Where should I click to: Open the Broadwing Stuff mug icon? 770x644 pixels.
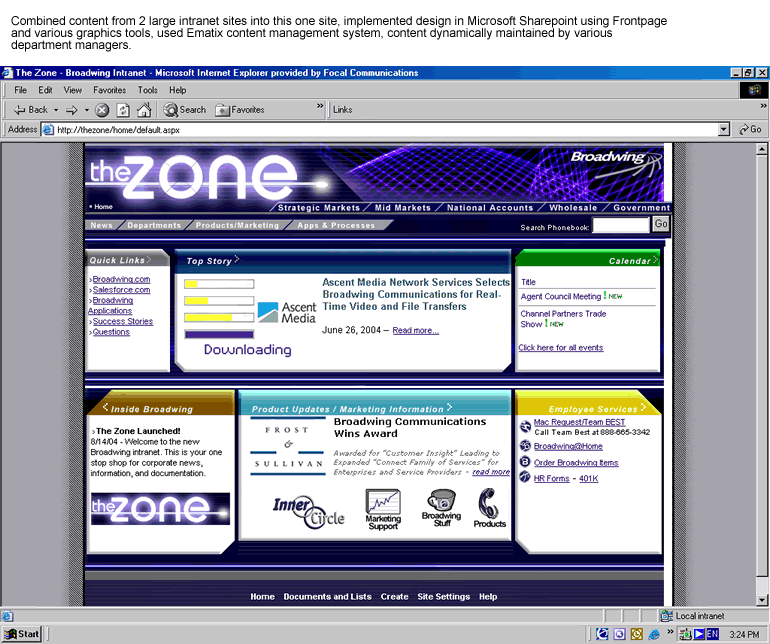(x=440, y=507)
